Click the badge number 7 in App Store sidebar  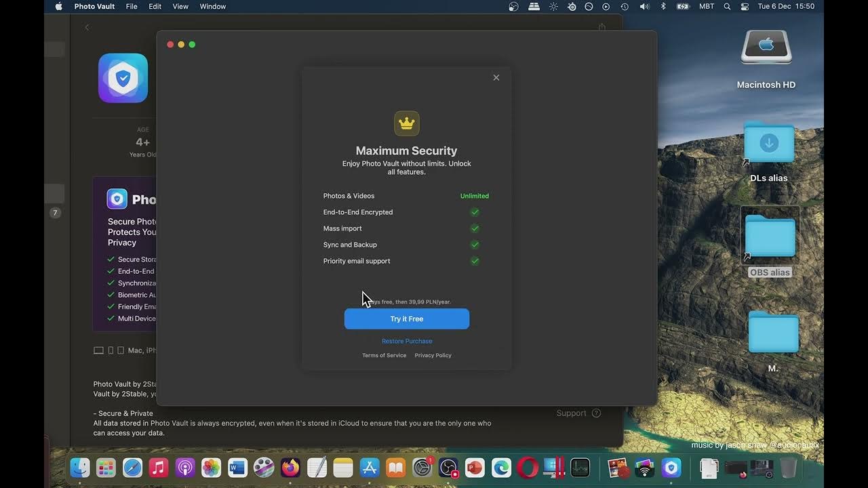coord(56,213)
